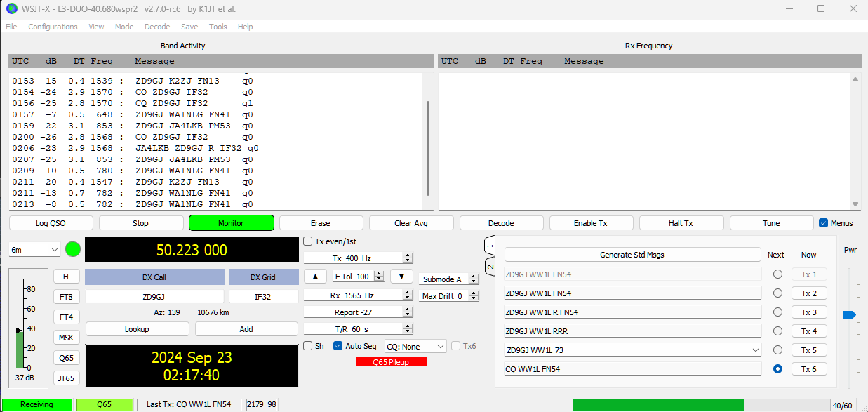The width and height of the screenshot is (868, 412).
Task: Click the Tx 4 Now button
Action: click(x=809, y=331)
